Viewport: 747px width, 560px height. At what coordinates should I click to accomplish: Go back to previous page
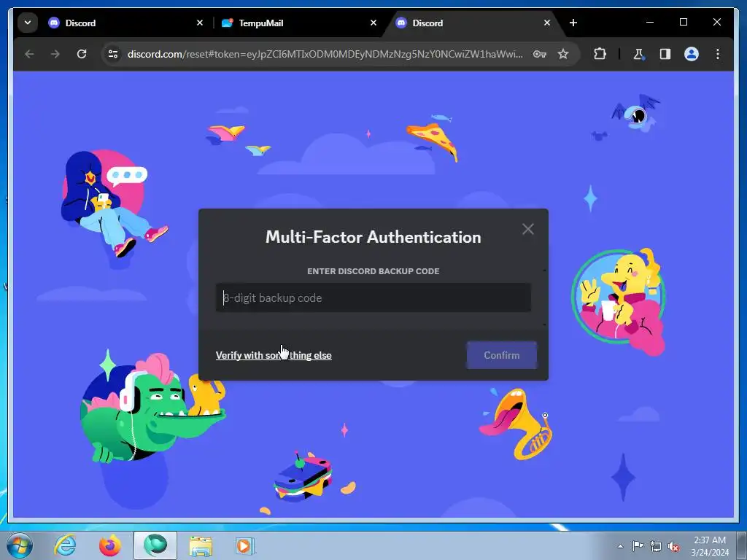click(29, 54)
